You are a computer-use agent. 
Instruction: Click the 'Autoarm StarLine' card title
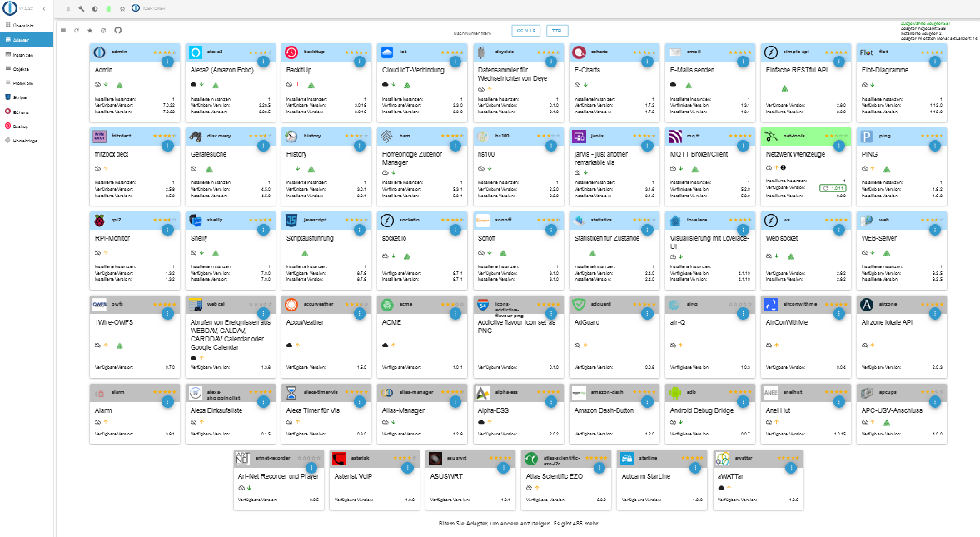(x=645, y=476)
